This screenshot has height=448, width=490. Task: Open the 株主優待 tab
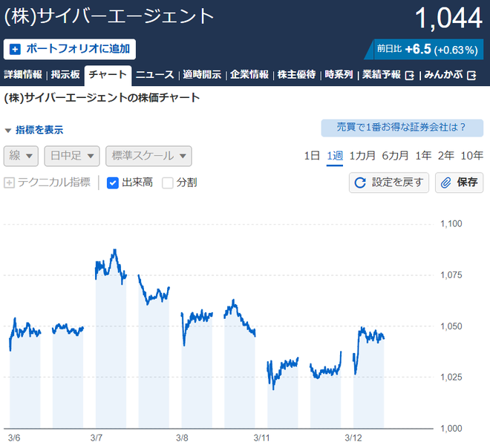tap(296, 75)
